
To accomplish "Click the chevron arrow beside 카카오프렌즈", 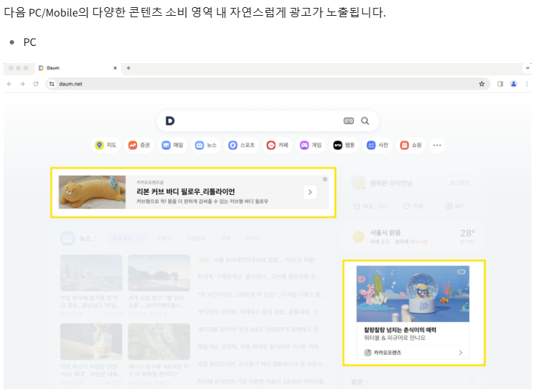I will point(460,353).
